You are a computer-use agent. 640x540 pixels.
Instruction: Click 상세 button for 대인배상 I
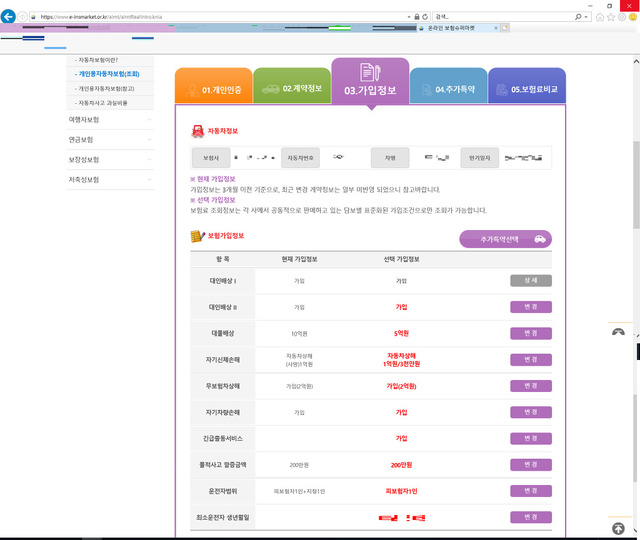[531, 281]
